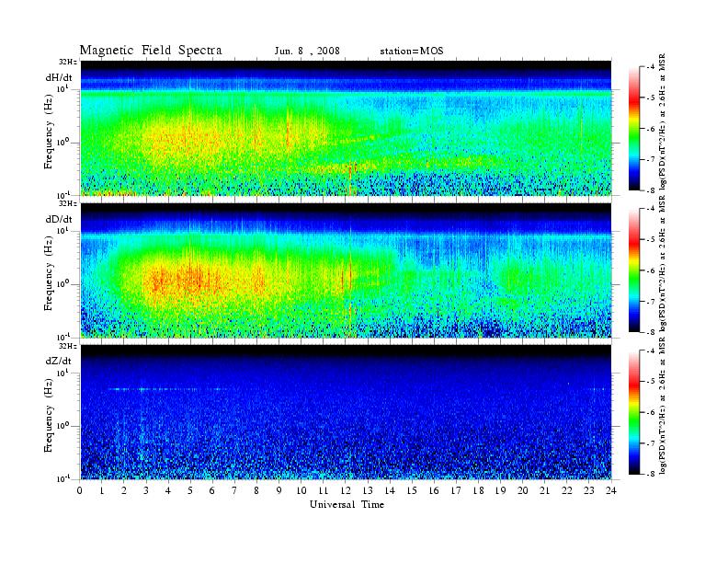Click the color bar beside the dD/dt plot
This screenshot has width=728, height=563.
click(633, 270)
